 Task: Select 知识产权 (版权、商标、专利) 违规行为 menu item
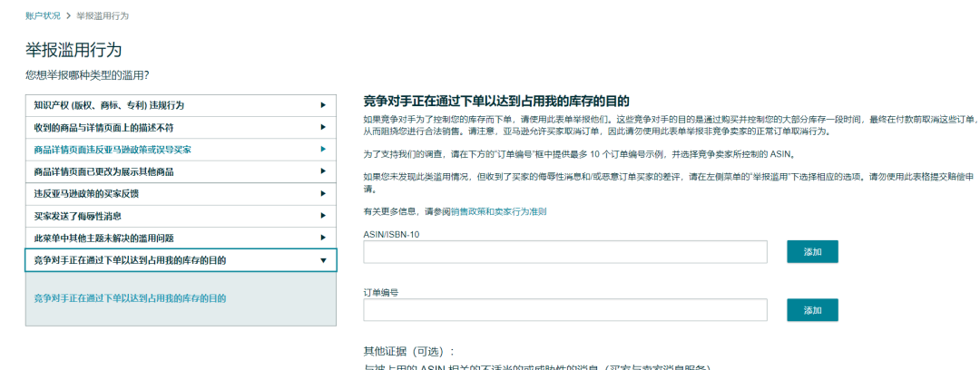[109, 105]
